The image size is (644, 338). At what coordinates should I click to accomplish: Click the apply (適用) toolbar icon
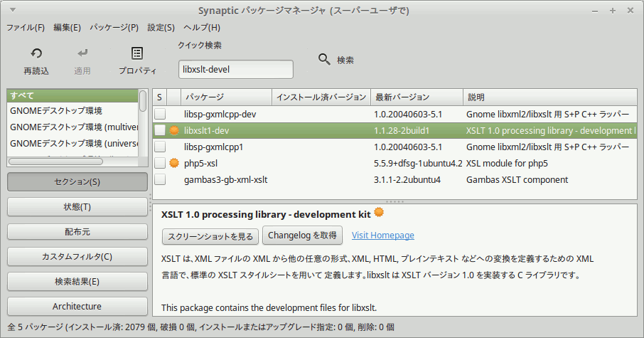(x=82, y=53)
